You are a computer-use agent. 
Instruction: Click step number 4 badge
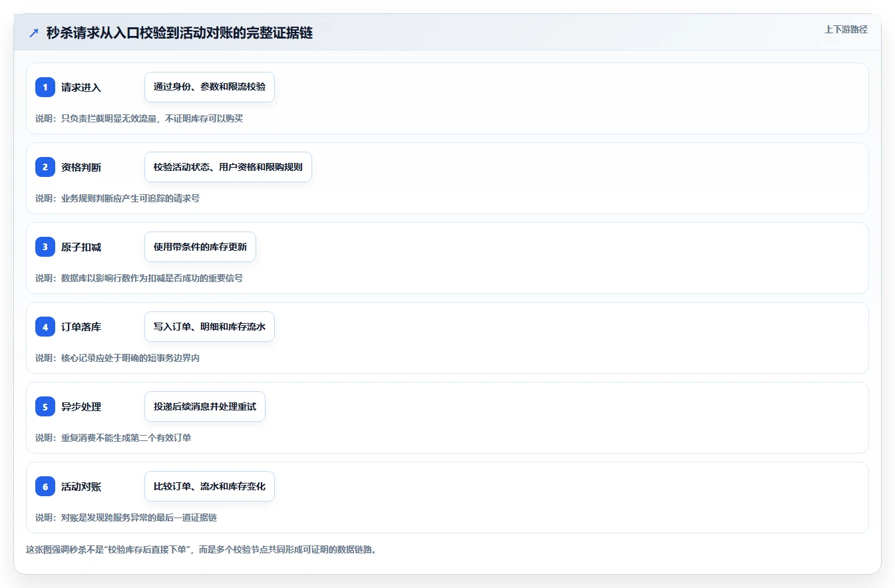click(x=45, y=327)
